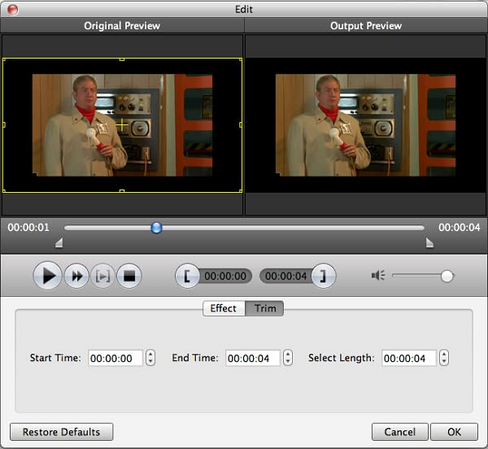Mute audio via speaker icon
This screenshot has width=488, height=449.
378,276
